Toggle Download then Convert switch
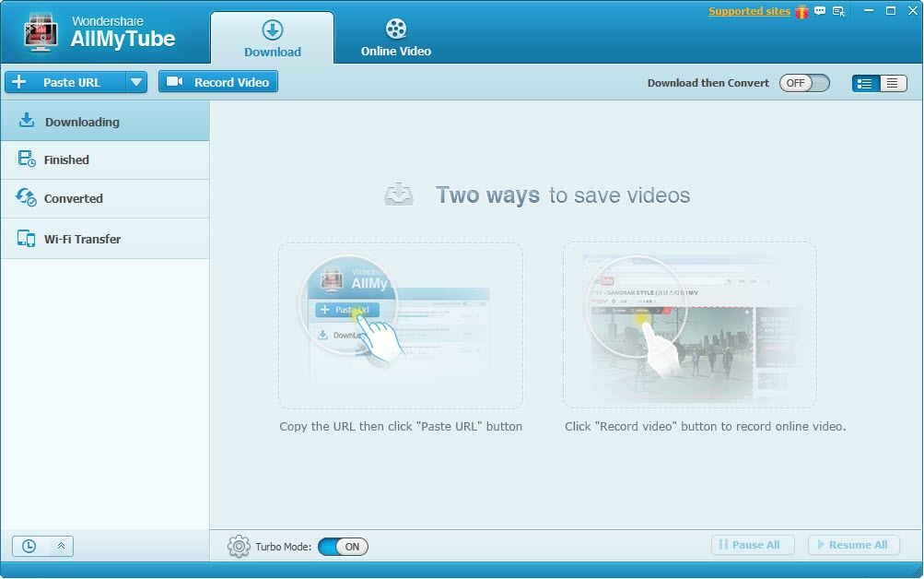This screenshot has height=579, width=924. coord(804,83)
